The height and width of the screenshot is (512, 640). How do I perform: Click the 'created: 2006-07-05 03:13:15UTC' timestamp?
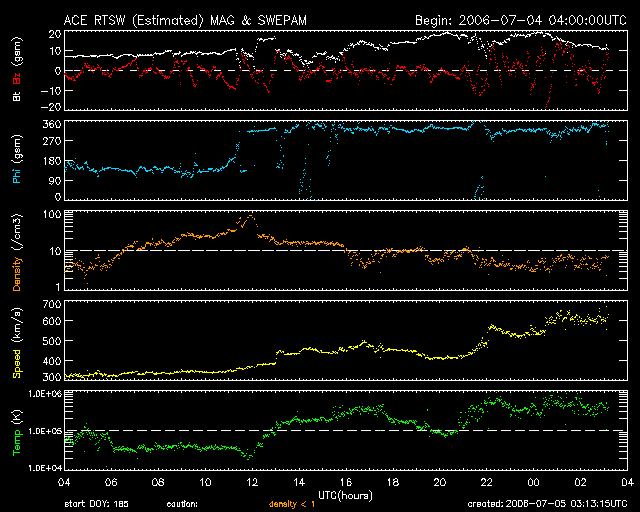coord(547,504)
